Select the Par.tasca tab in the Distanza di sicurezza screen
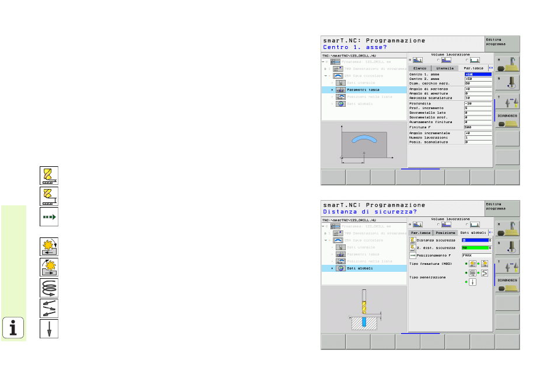This screenshot has height=392, width=557. point(420,233)
